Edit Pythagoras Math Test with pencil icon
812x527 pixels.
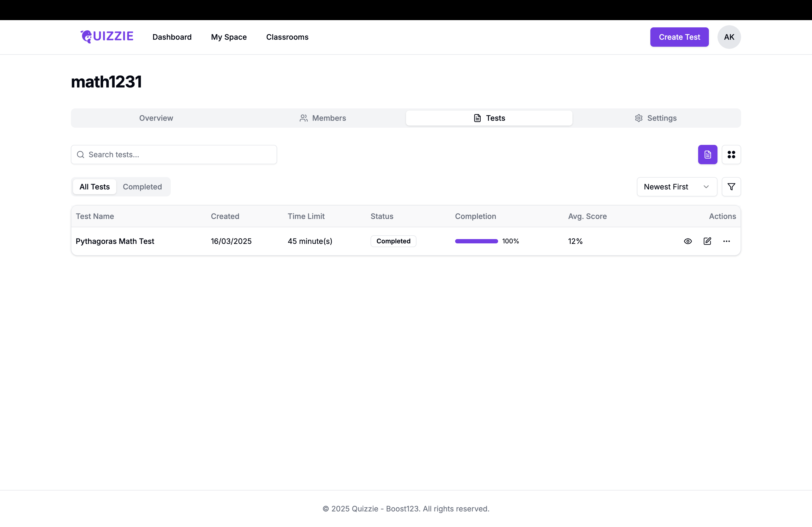click(x=707, y=241)
